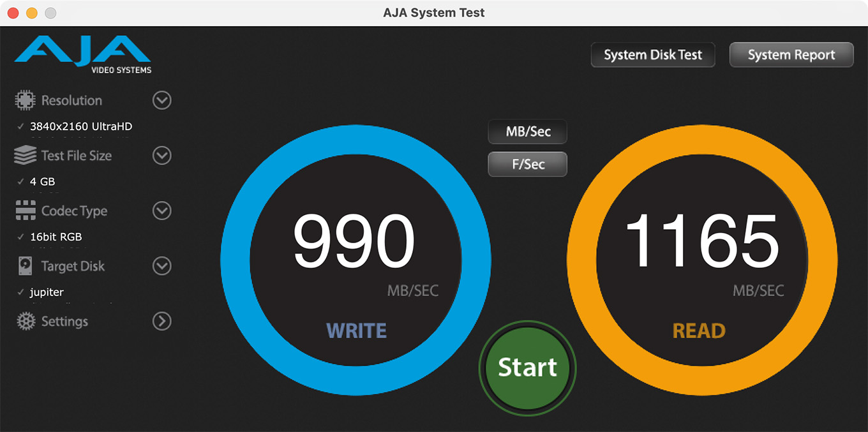
Task: Click the Resolution chip icon
Action: pyautogui.click(x=25, y=100)
